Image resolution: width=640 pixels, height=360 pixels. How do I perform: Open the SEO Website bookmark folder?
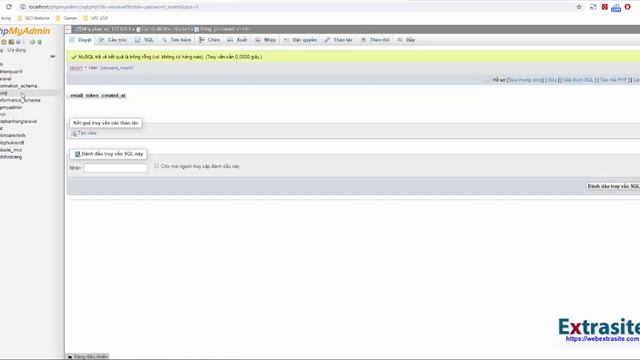(33, 18)
